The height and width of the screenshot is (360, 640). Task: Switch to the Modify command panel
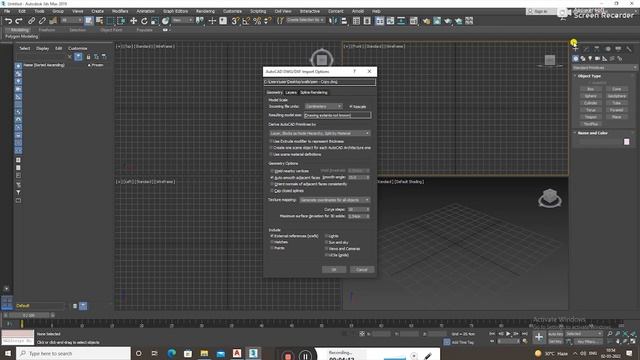(586, 49)
